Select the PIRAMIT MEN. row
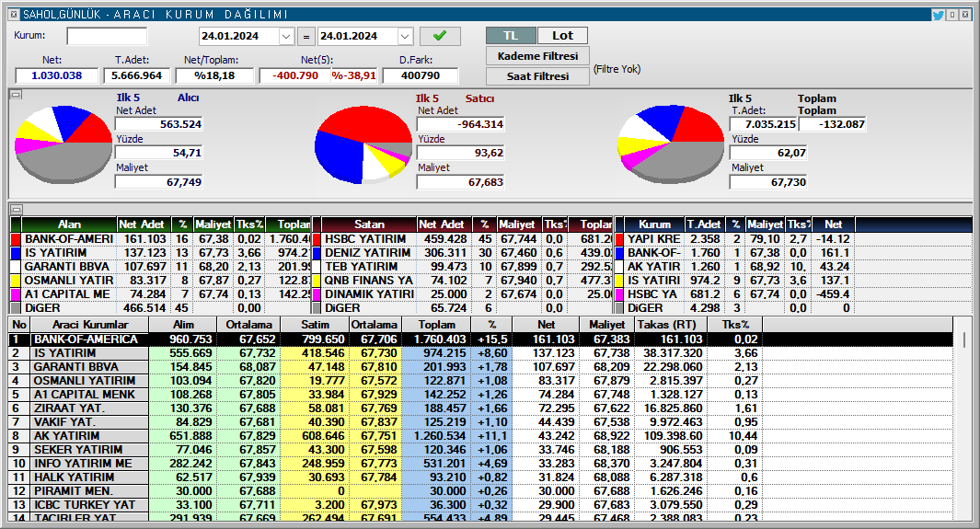 pos(480,490)
